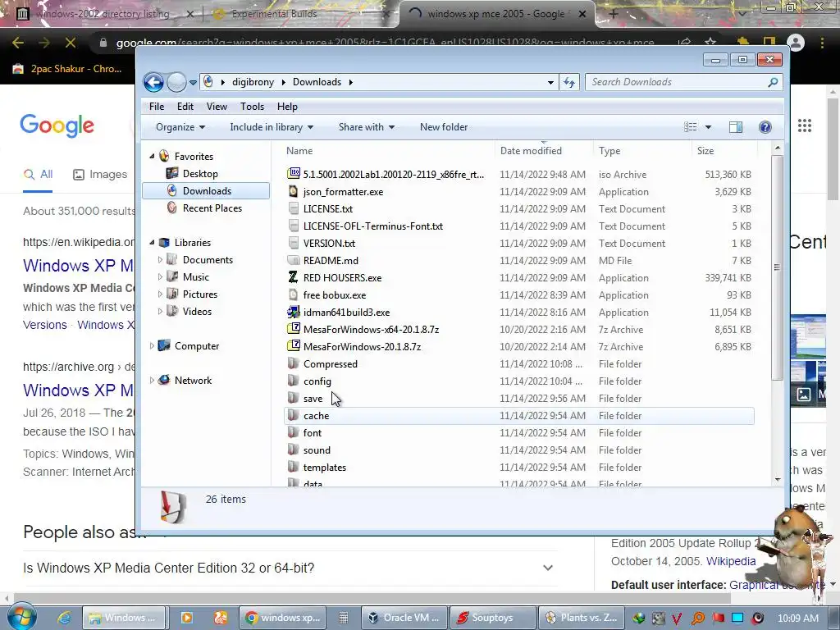Open the Edit menu

[x=185, y=107]
